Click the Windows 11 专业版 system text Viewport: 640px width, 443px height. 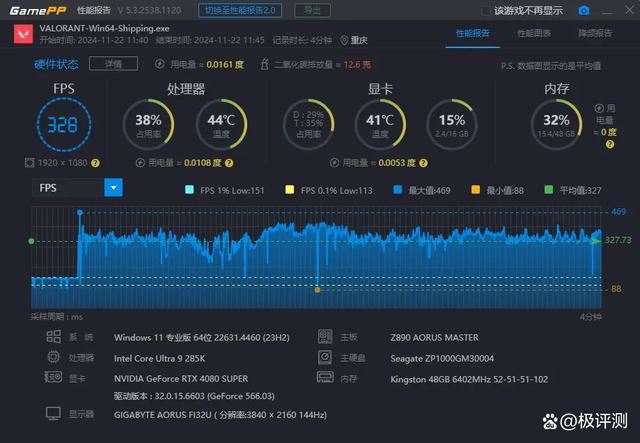202,338
